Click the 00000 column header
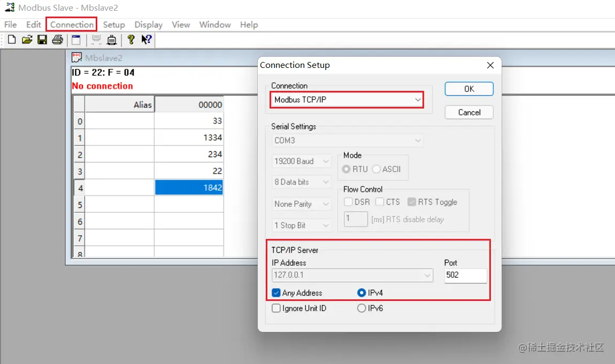Viewport: 615px width, 364px height. (189, 105)
